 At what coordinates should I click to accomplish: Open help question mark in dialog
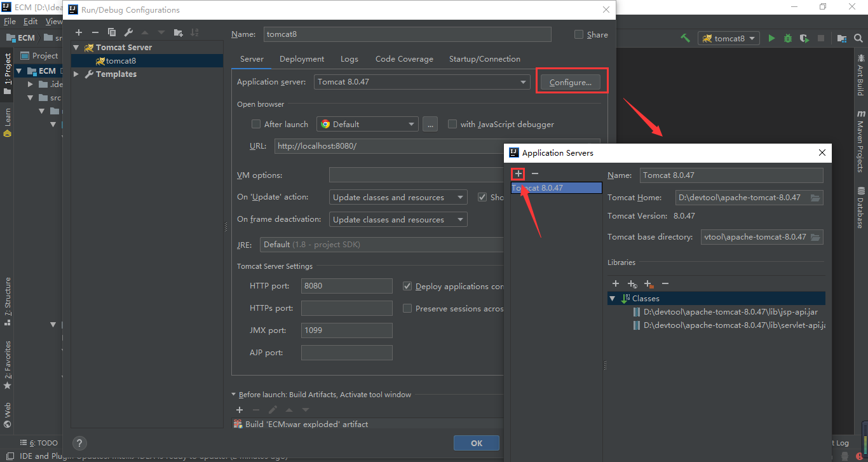80,444
